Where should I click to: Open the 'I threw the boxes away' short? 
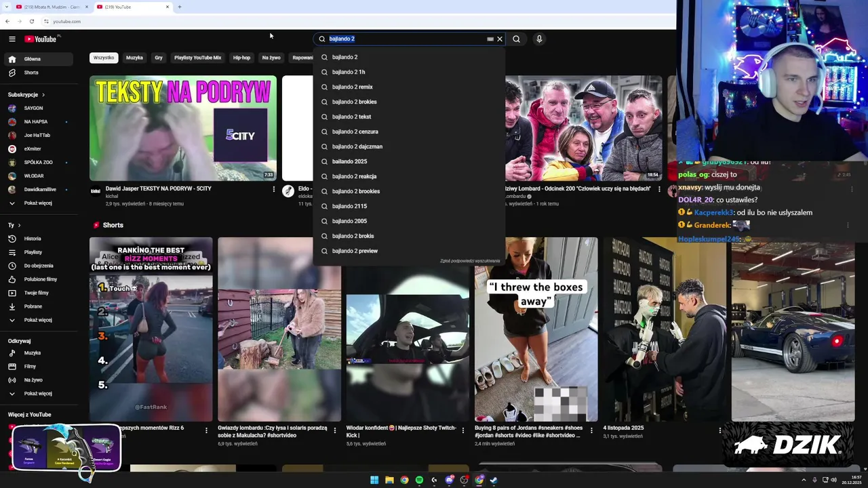coord(536,329)
